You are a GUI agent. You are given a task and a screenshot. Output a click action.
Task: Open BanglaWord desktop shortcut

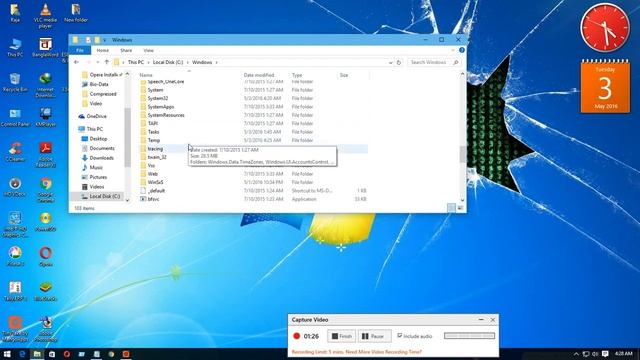pyautogui.click(x=45, y=48)
